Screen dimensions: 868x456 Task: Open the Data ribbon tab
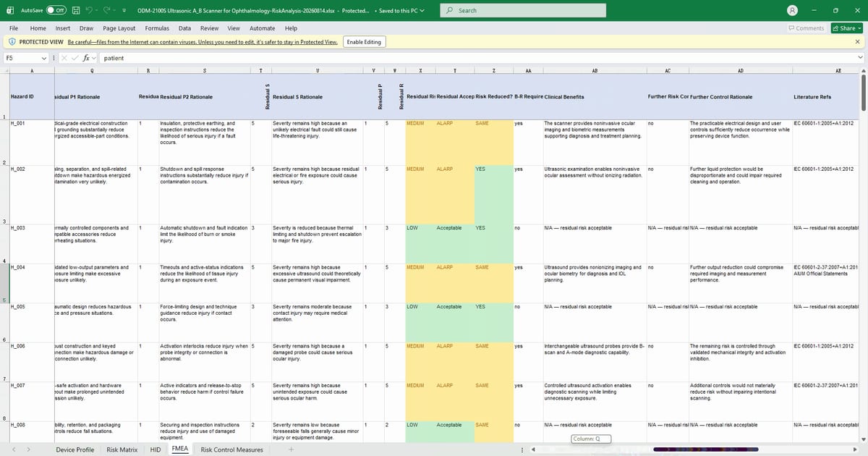click(184, 28)
